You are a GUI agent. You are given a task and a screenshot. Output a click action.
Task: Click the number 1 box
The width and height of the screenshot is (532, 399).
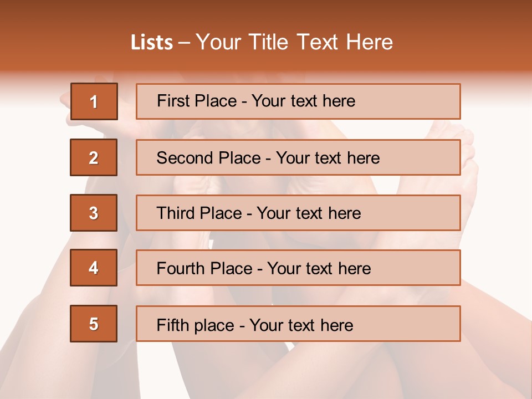pyautogui.click(x=94, y=101)
